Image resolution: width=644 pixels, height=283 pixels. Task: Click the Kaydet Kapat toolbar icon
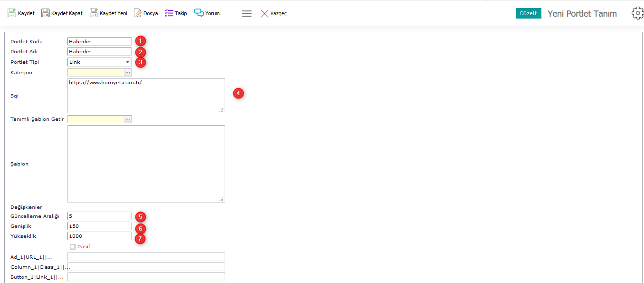(46, 13)
